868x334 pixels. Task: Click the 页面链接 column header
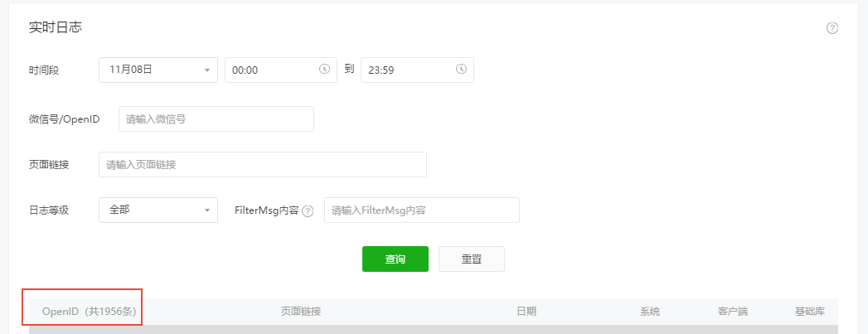tap(301, 312)
